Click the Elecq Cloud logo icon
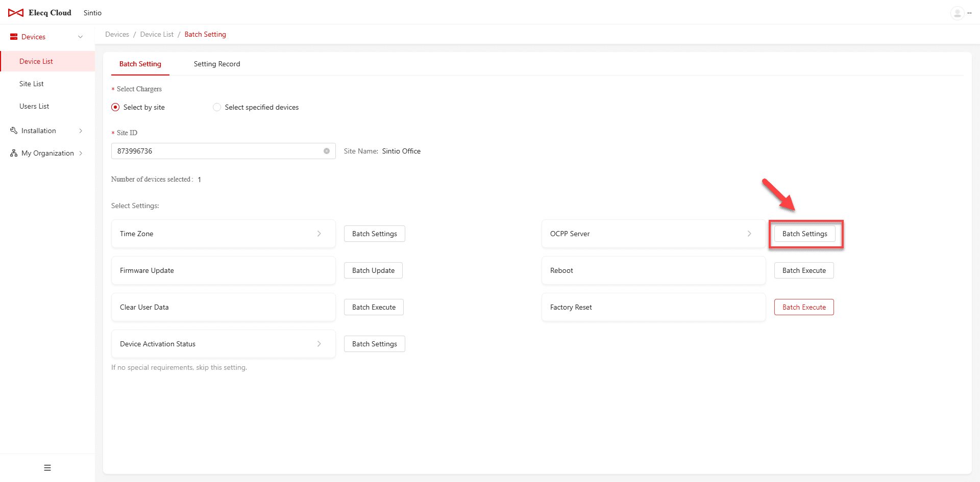Viewport: 980px width, 482px height. (x=16, y=13)
